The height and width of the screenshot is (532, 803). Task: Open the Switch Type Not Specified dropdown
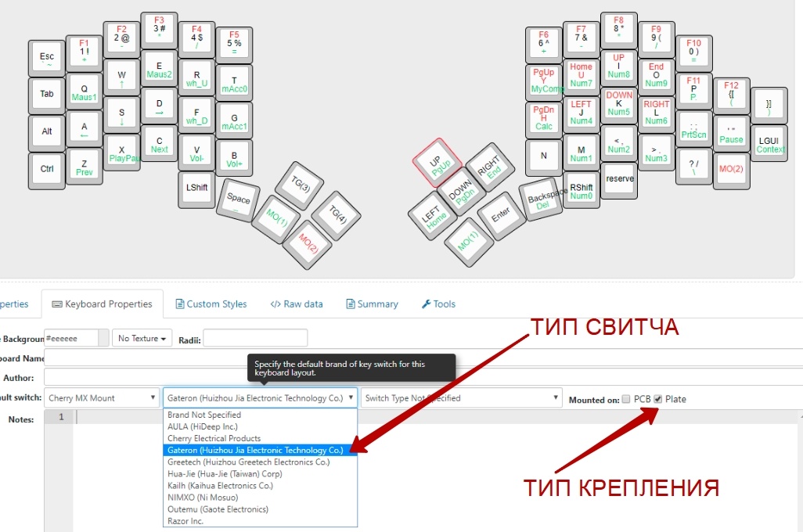click(x=461, y=398)
